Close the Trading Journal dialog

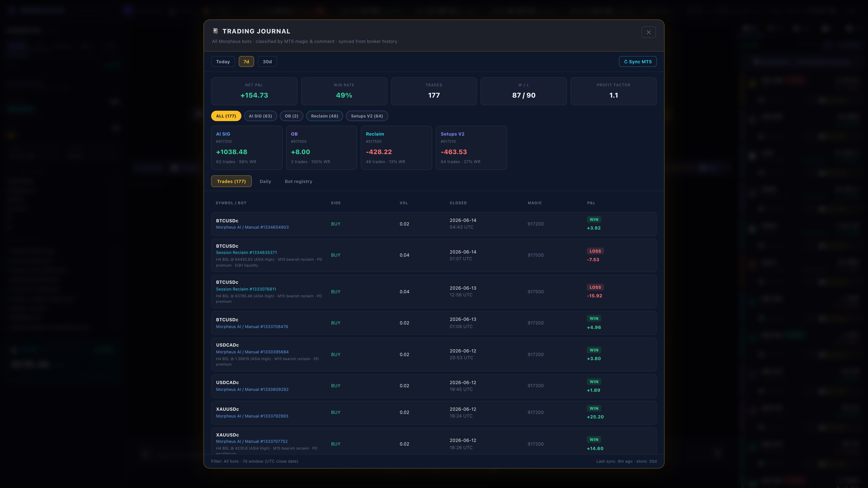coord(648,32)
